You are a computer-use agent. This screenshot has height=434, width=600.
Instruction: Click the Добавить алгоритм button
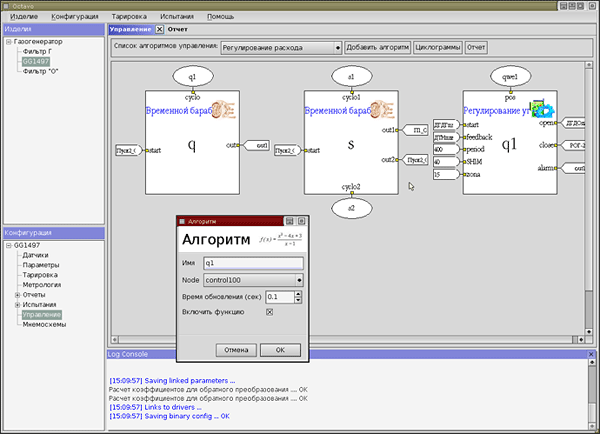378,47
